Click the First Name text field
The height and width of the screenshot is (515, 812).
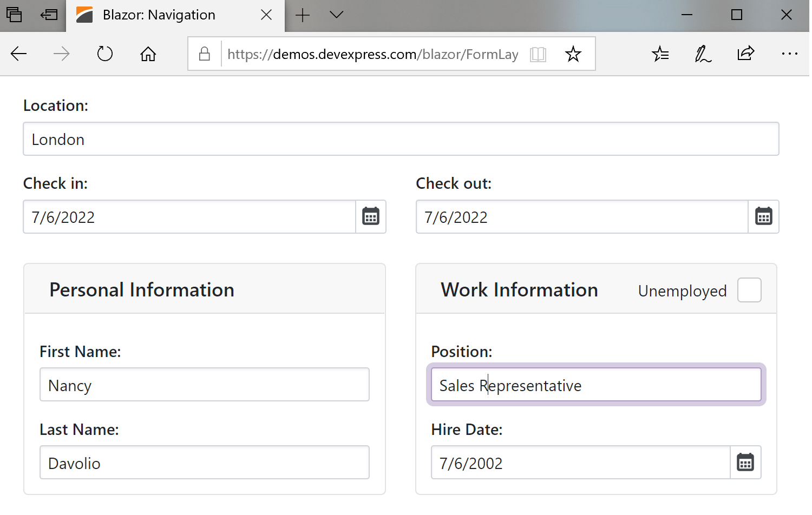tap(204, 385)
